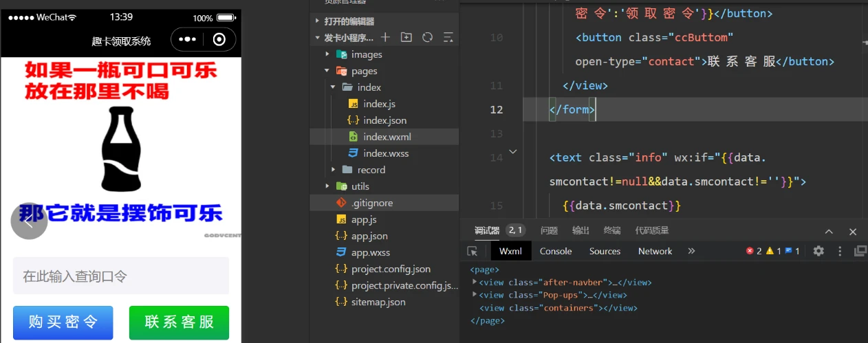The width and height of the screenshot is (868, 343).
Task: Create a new file in the explorer
Action: [385, 37]
